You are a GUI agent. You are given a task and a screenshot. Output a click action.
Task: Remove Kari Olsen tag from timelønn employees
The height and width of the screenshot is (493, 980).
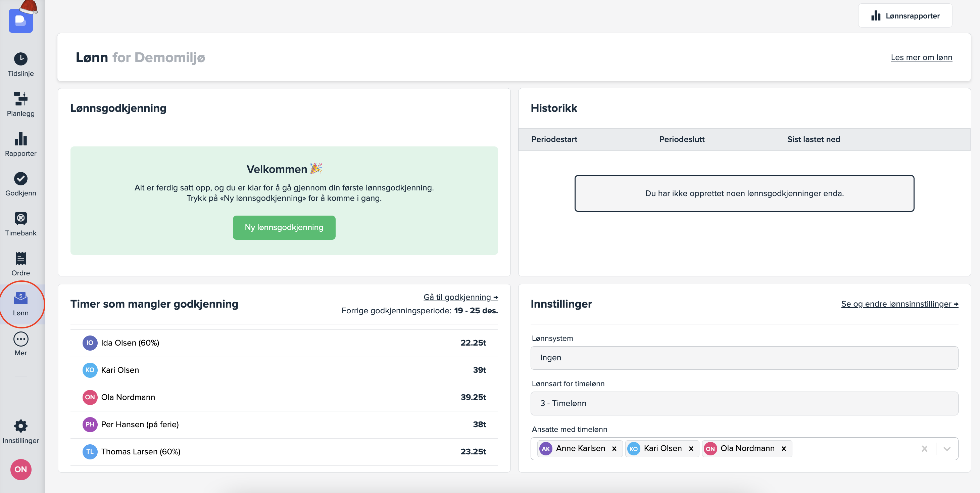pyautogui.click(x=691, y=448)
